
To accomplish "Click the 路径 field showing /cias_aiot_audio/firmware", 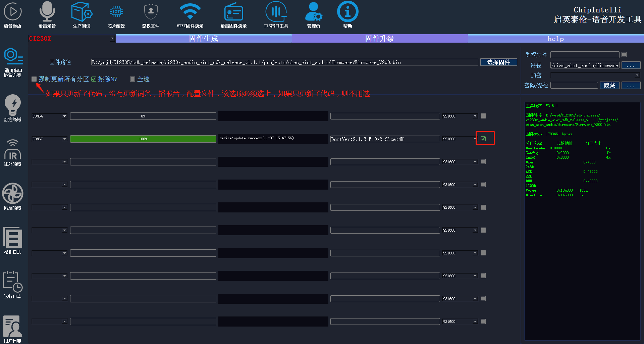I will tap(585, 65).
